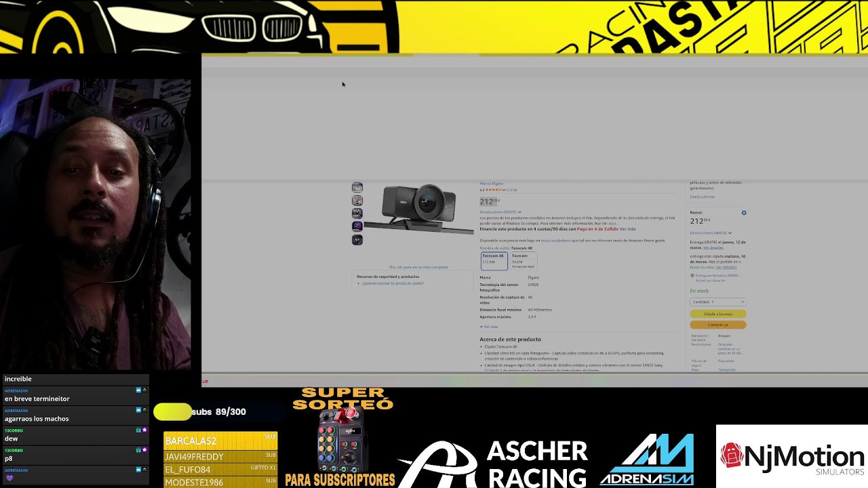Viewport: 868px width, 488px height.
Task: Click the purple star badge on the 'dew' row
Action: (x=144, y=430)
